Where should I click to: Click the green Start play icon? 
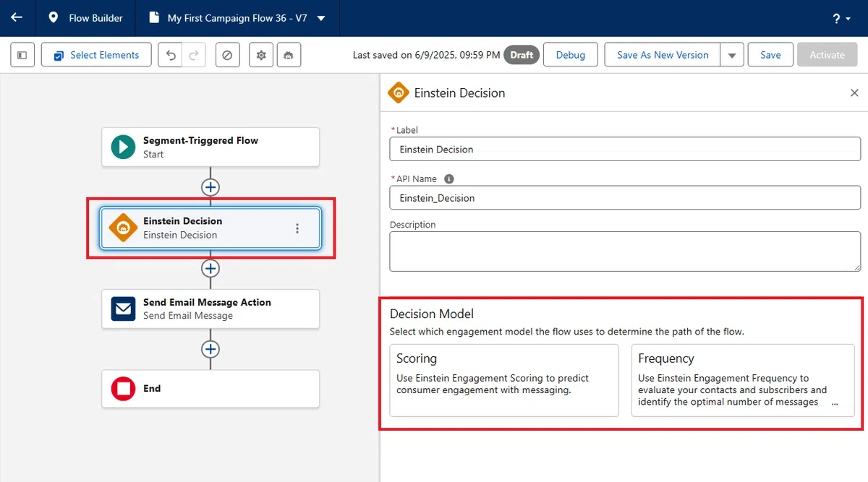click(123, 147)
